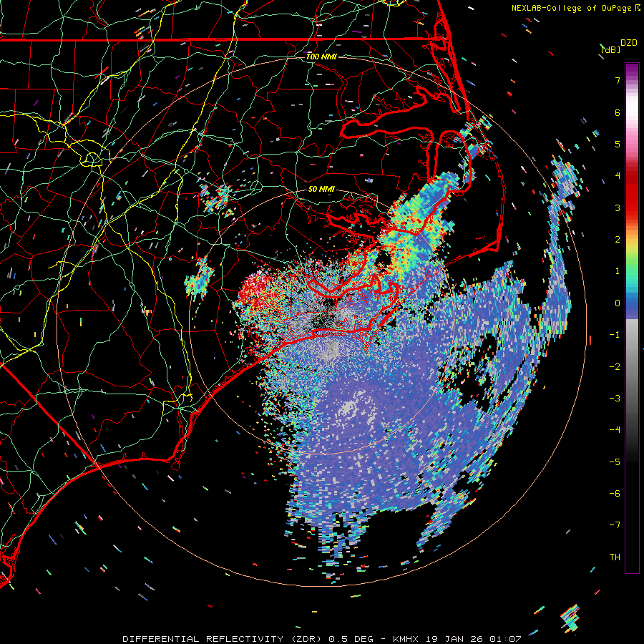Click the -2 value on color scale

615,367
